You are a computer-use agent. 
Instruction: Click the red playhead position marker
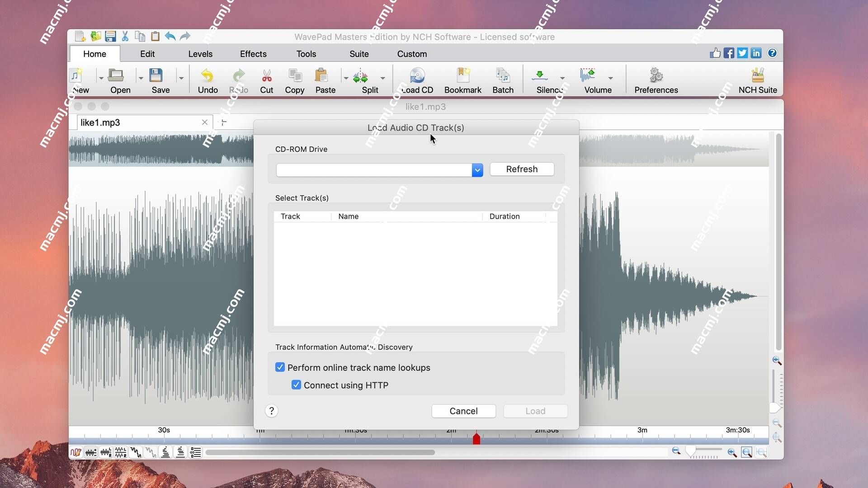(x=476, y=438)
